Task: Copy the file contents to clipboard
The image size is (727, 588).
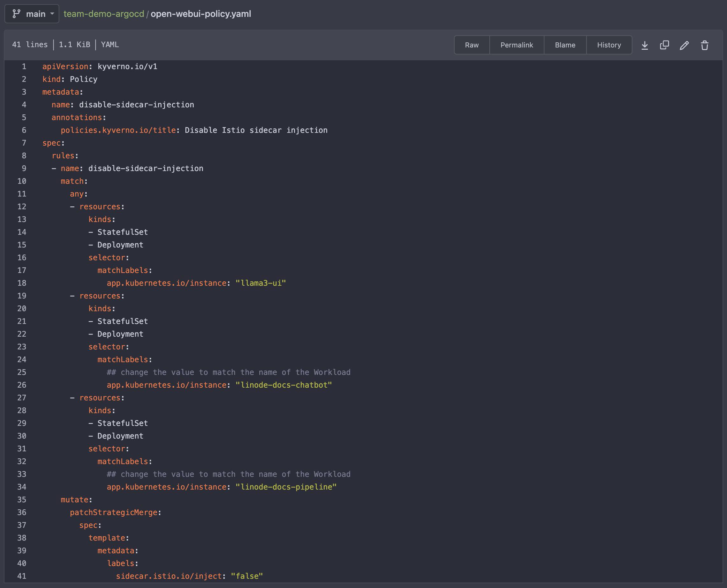Action: 664,45
